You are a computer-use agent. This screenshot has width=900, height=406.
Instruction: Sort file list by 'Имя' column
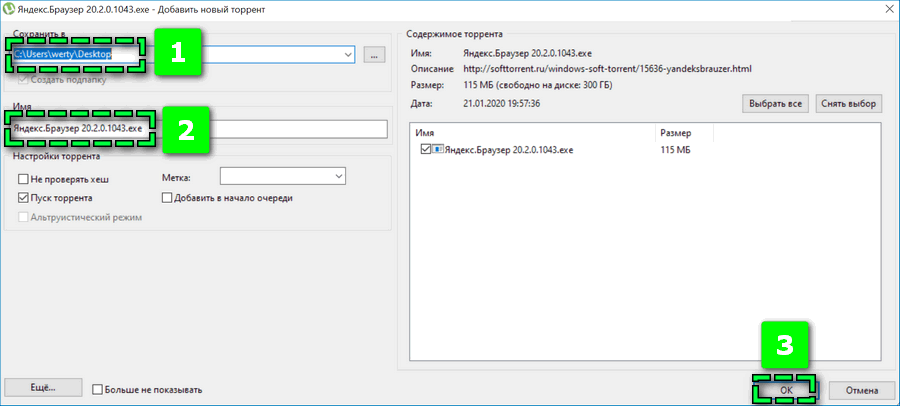[x=530, y=132]
